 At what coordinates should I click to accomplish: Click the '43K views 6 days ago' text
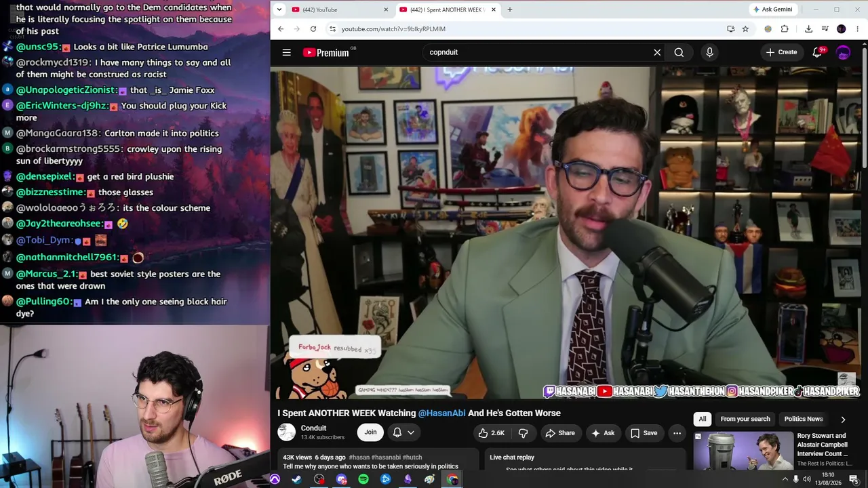coord(314,457)
